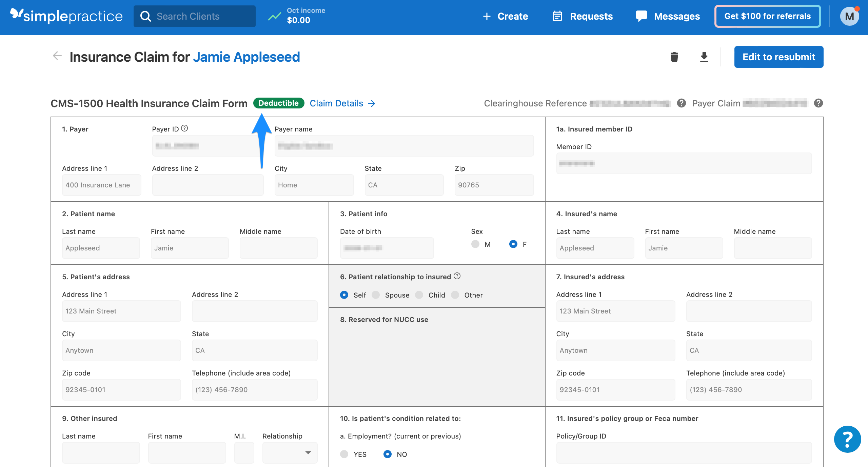Delete claim with the trash icon
The image size is (868, 467).
pos(674,57)
